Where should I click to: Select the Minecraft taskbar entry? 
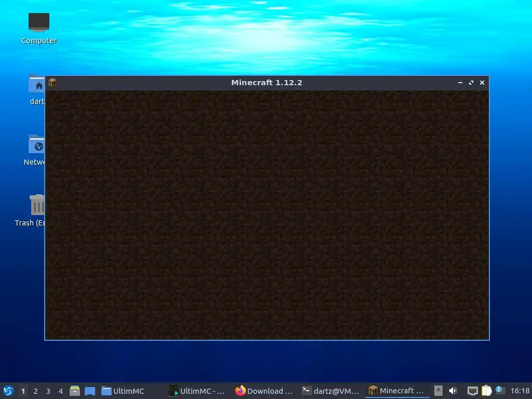[x=396, y=391]
